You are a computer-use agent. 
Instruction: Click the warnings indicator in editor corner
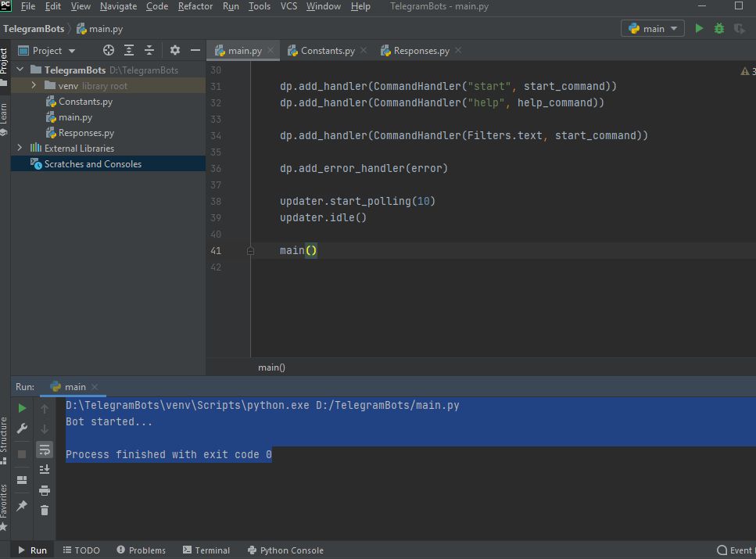point(748,71)
